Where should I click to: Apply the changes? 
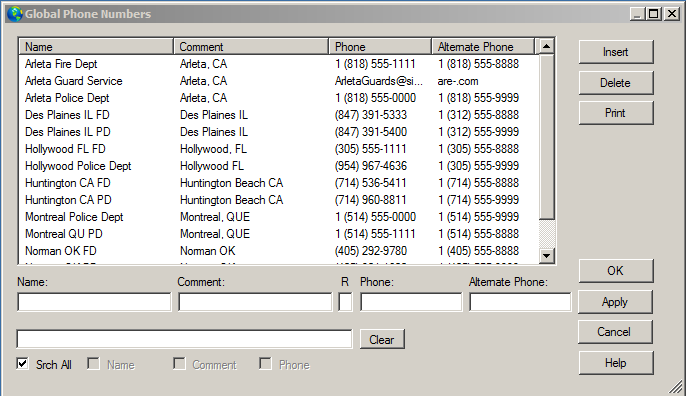[615, 302]
